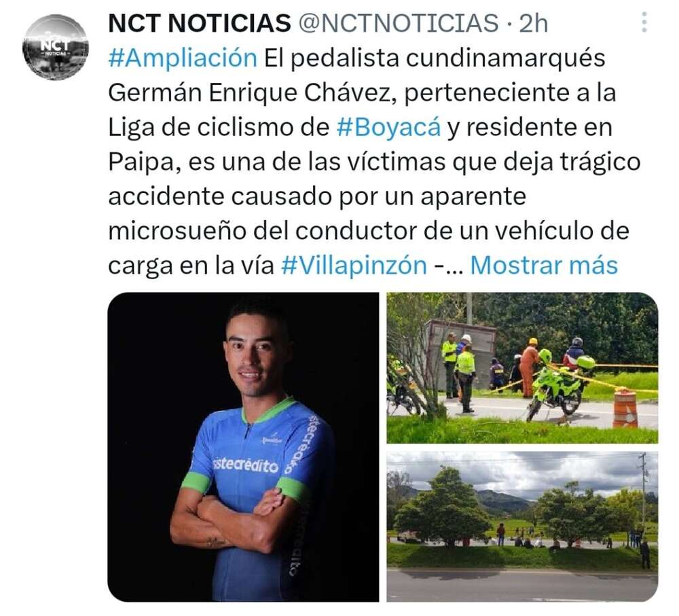Click the tweet line reading accidente causado
The height and width of the screenshot is (616, 679).
(317, 197)
